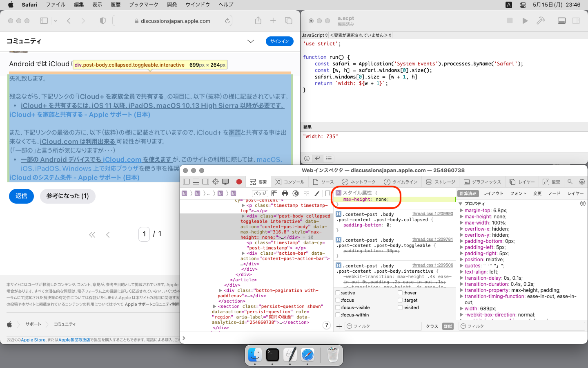Click the blue 返信 button
The image size is (588, 368).
point(21,196)
